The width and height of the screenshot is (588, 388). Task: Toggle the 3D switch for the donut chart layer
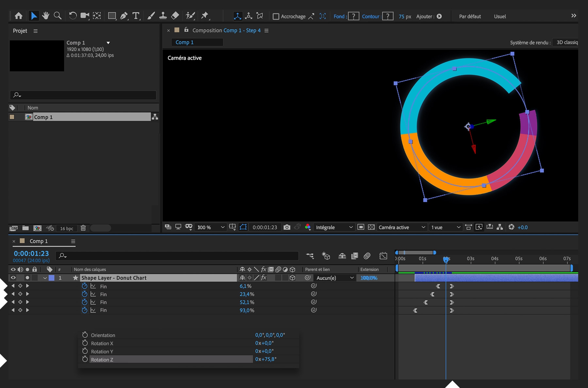point(292,278)
